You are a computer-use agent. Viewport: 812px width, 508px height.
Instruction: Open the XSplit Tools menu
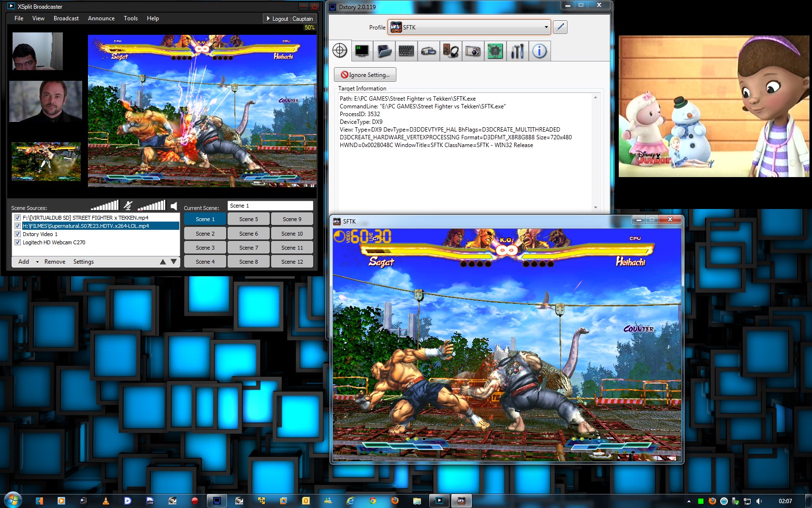click(x=130, y=18)
